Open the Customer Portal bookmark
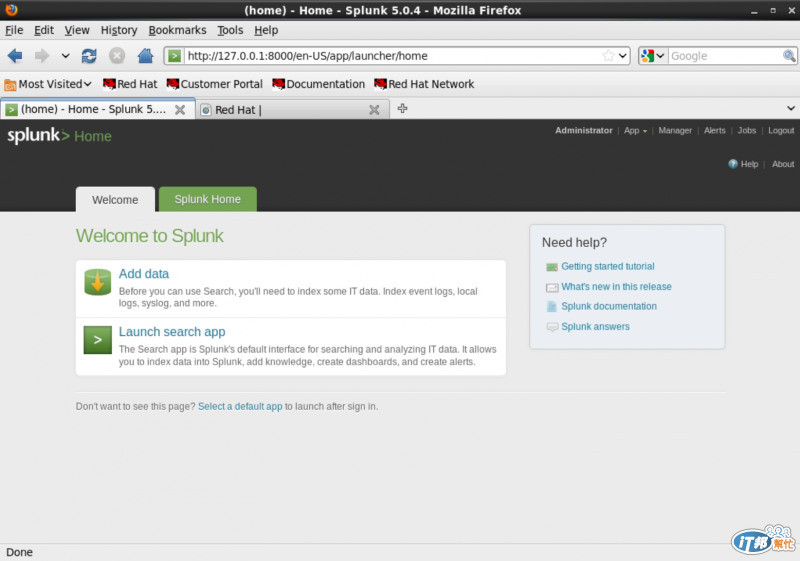Image resolution: width=800 pixels, height=561 pixels. [215, 84]
